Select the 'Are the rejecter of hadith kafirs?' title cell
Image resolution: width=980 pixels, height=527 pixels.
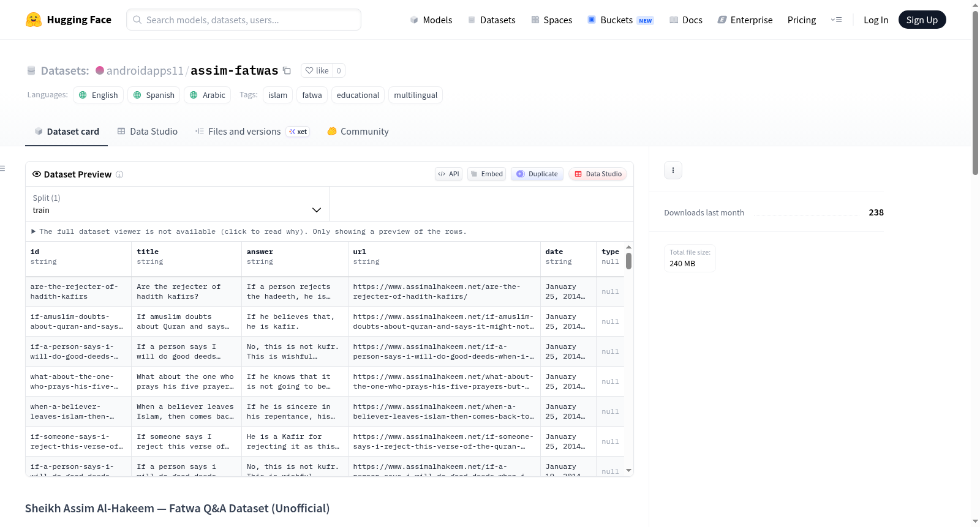187,291
